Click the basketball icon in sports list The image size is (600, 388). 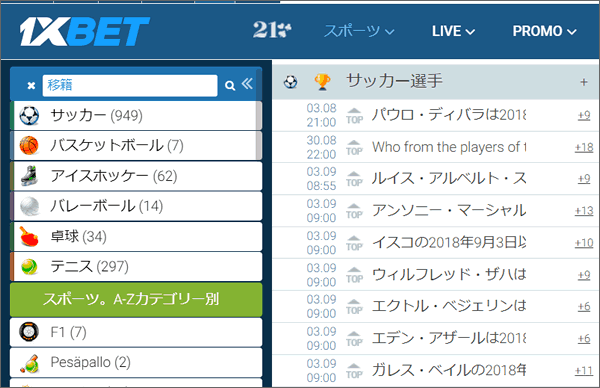(x=29, y=145)
